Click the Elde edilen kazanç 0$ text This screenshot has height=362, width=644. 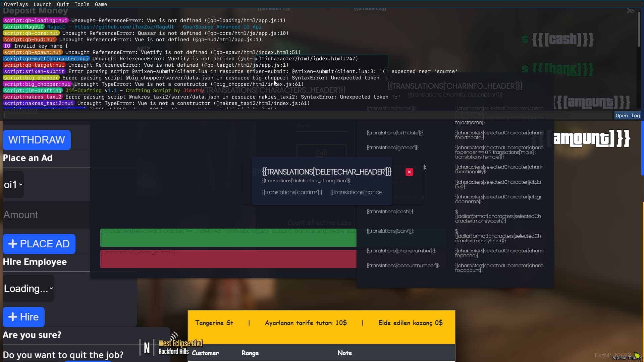(410, 323)
